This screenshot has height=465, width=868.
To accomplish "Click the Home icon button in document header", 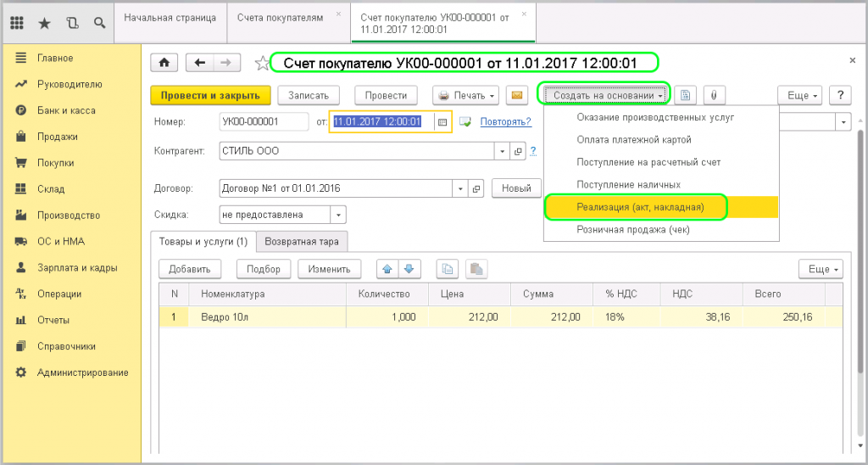I will (164, 63).
